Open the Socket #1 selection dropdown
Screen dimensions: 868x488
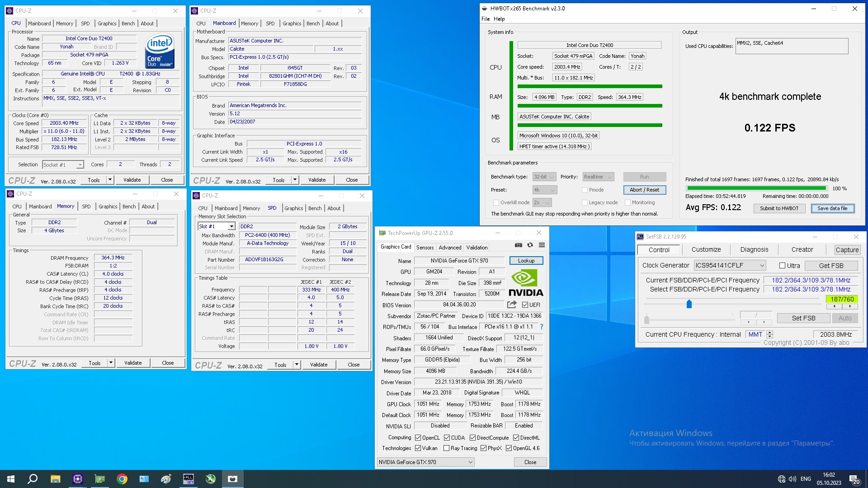pyautogui.click(x=63, y=165)
